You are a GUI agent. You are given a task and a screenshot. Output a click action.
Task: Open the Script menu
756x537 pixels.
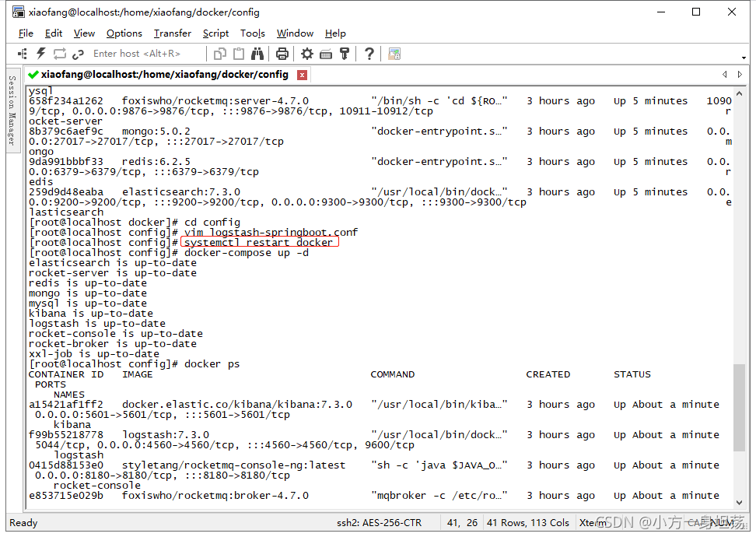point(215,33)
